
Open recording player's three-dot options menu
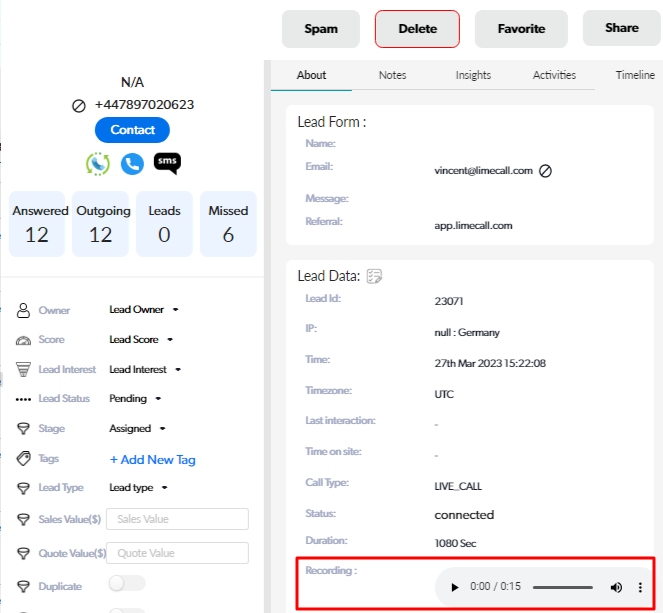[641, 587]
